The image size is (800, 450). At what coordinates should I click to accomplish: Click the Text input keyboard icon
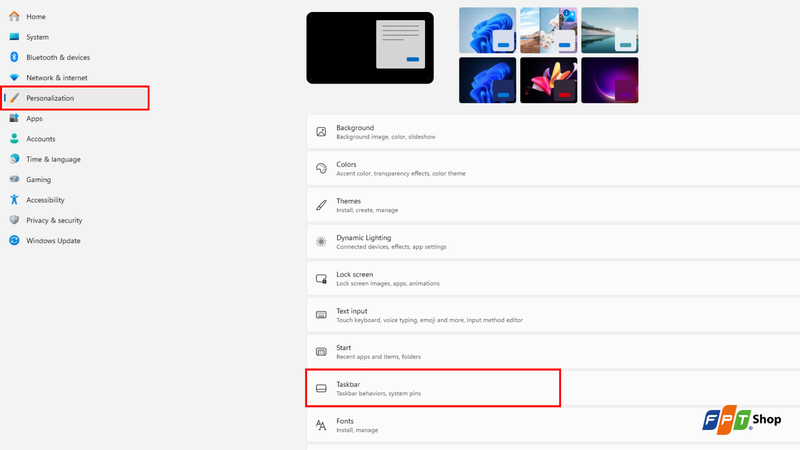click(x=321, y=315)
